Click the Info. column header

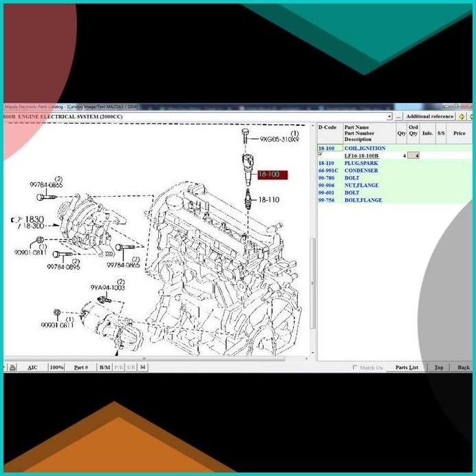click(428, 133)
